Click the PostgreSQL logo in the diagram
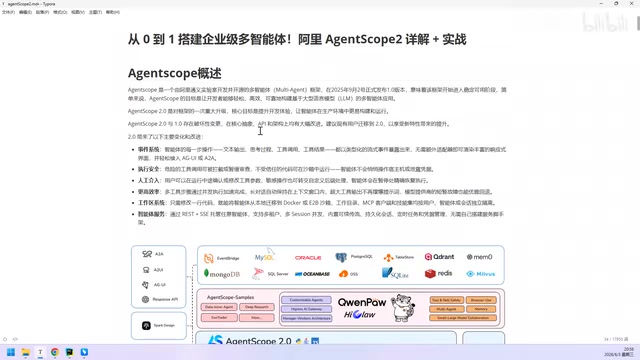The width and height of the screenshot is (640, 360). pos(353,257)
